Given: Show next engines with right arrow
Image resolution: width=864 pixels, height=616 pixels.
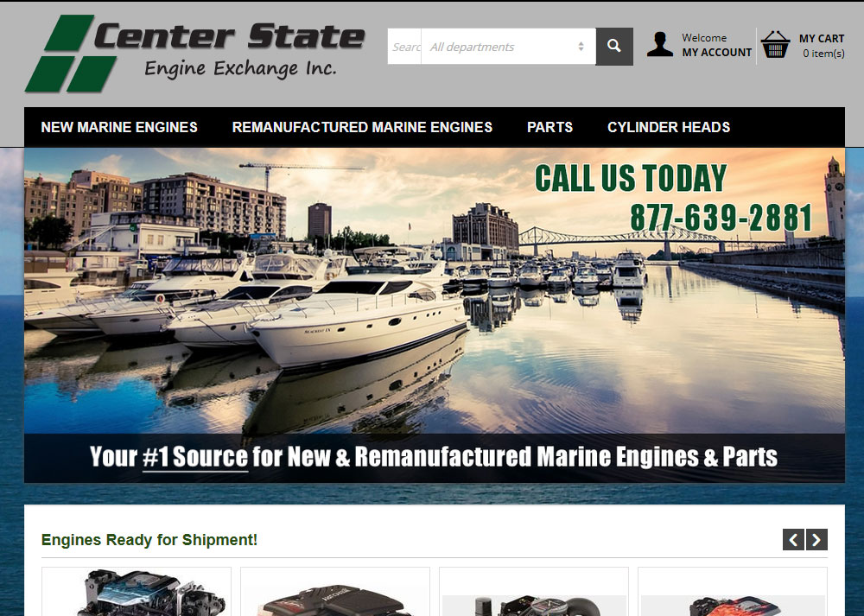Looking at the screenshot, I should click(x=816, y=539).
